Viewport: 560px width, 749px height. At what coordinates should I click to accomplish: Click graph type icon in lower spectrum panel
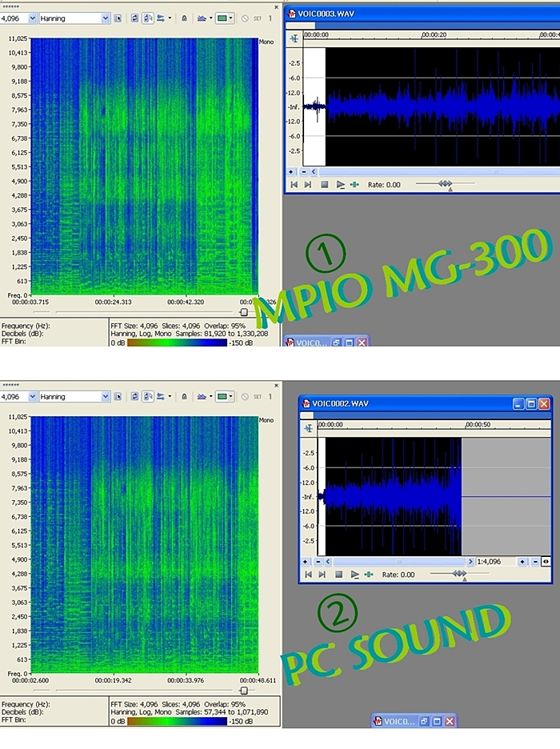point(202,396)
